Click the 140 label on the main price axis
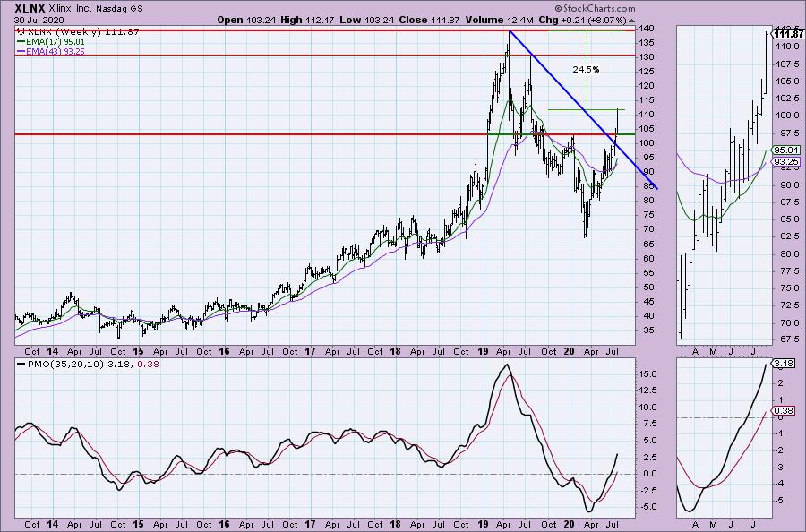 tap(647, 29)
